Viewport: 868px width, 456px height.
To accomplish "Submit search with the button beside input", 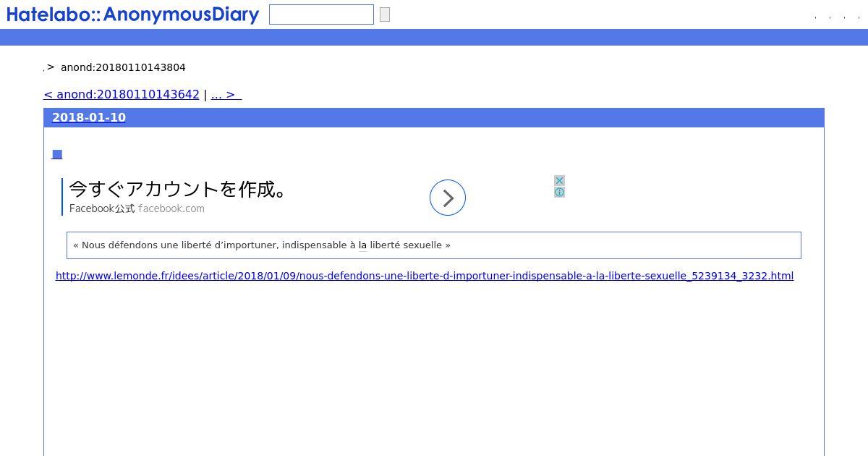I will (385, 14).
